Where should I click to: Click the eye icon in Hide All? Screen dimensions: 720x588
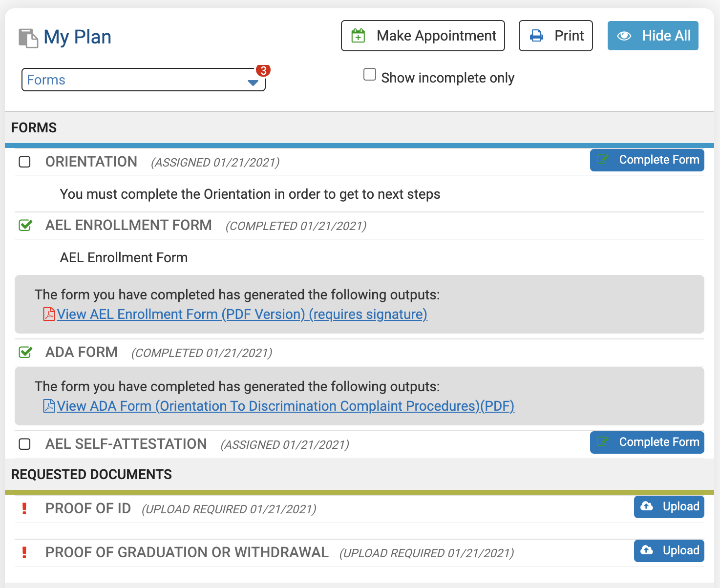coord(624,36)
